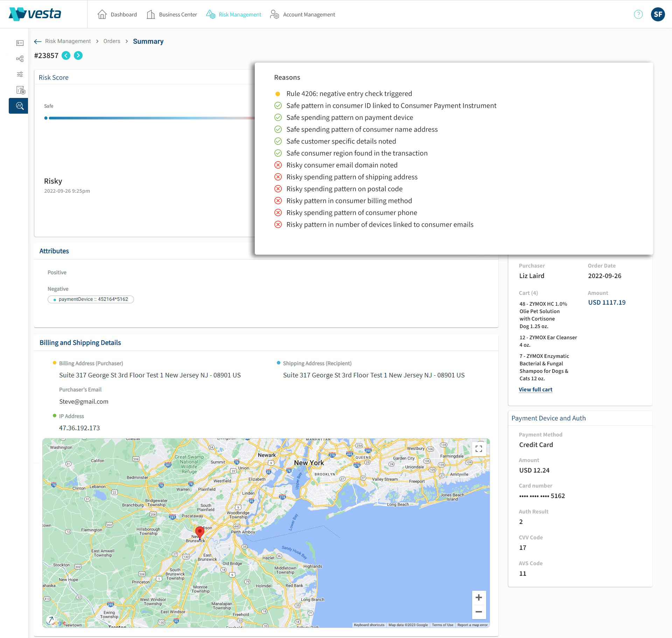Click View full cart link
This screenshot has width=672, height=638.
click(535, 390)
